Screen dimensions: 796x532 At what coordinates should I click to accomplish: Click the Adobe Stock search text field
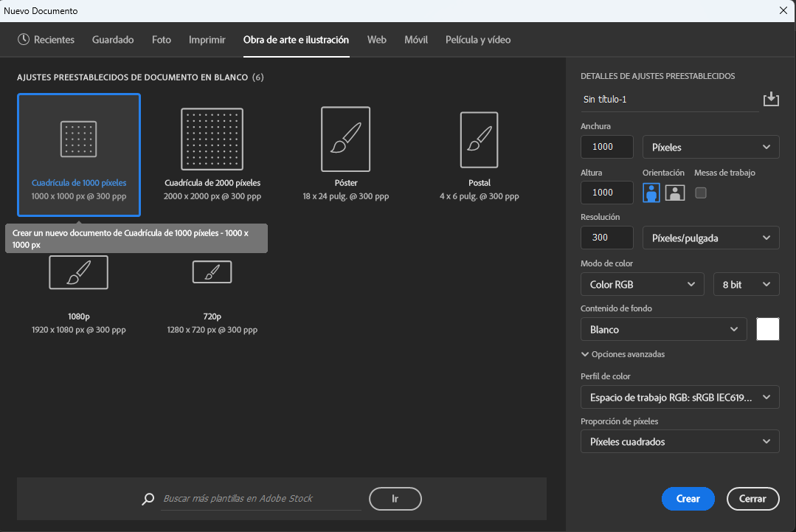[261, 499]
